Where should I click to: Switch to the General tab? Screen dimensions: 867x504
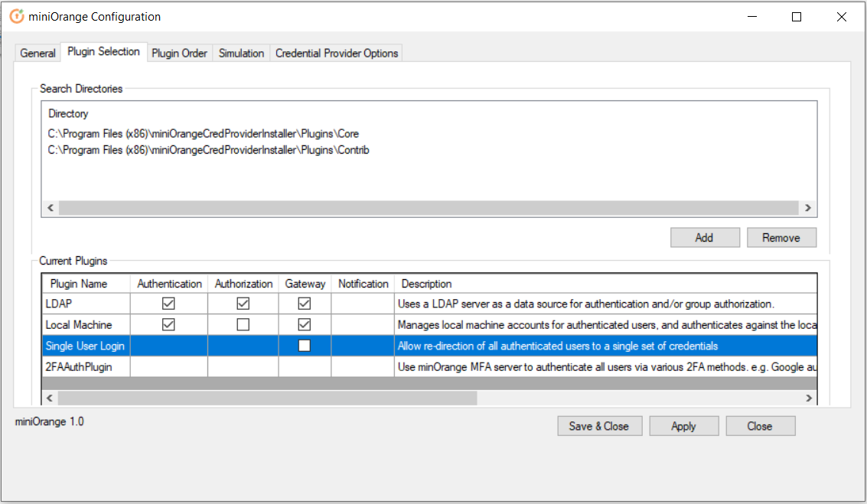[x=37, y=53]
